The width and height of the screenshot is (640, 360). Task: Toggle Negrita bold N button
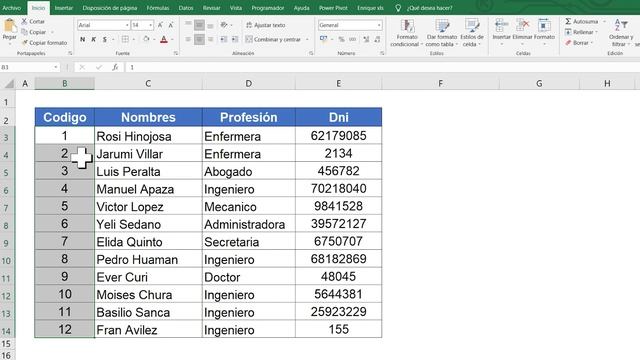click(82, 39)
